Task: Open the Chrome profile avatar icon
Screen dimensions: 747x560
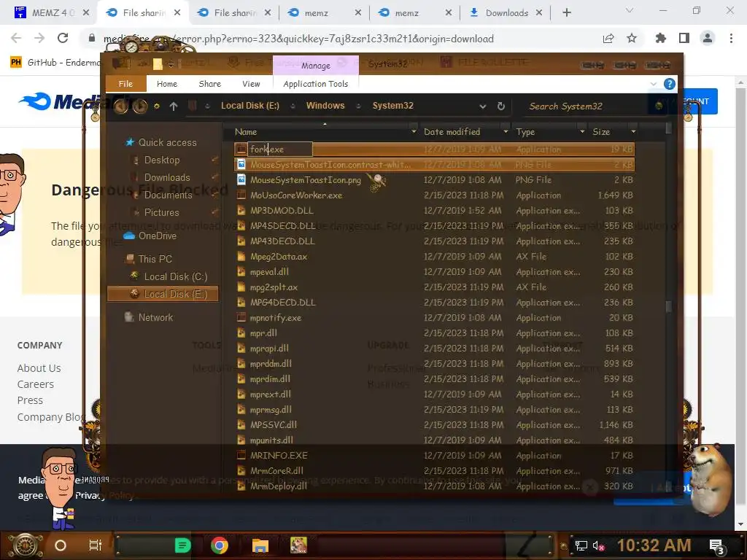Action: 708,39
